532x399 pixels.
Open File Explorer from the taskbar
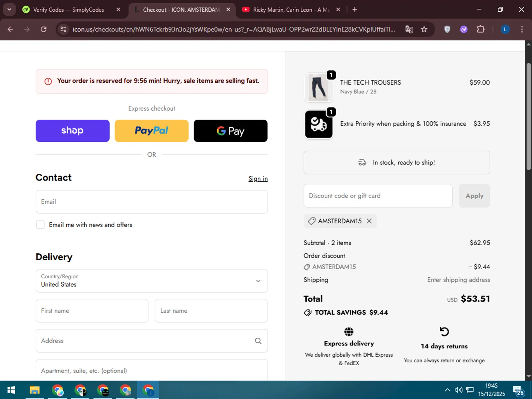pos(34,390)
